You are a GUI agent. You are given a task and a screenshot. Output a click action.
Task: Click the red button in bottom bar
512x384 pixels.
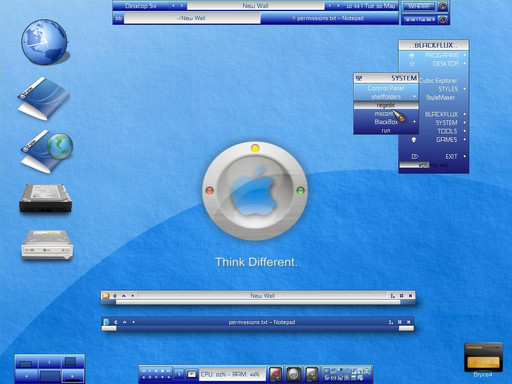(276, 374)
